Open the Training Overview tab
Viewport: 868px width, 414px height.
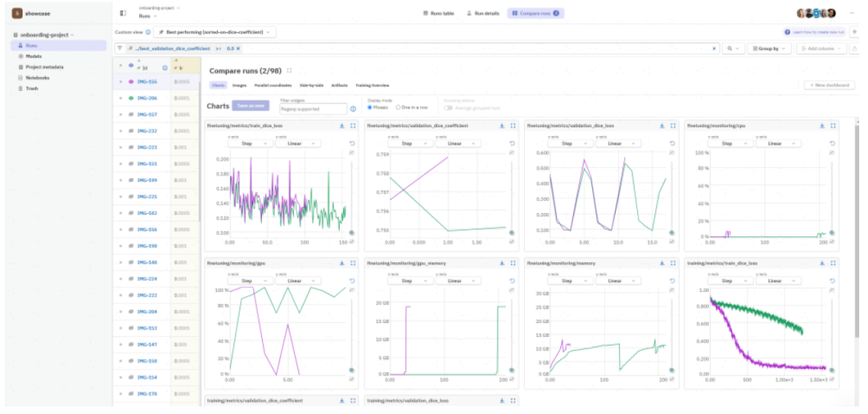[x=373, y=86]
